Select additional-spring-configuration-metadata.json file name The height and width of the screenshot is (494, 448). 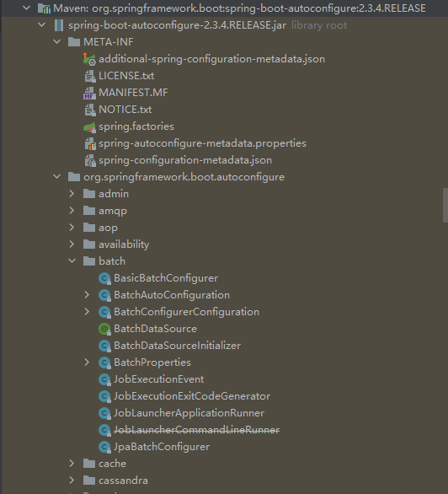(x=211, y=59)
